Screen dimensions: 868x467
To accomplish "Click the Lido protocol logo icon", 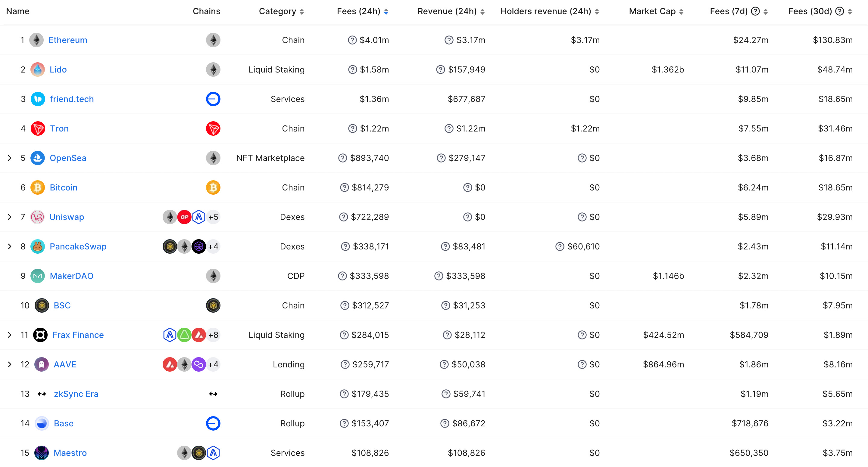I will tap(38, 70).
